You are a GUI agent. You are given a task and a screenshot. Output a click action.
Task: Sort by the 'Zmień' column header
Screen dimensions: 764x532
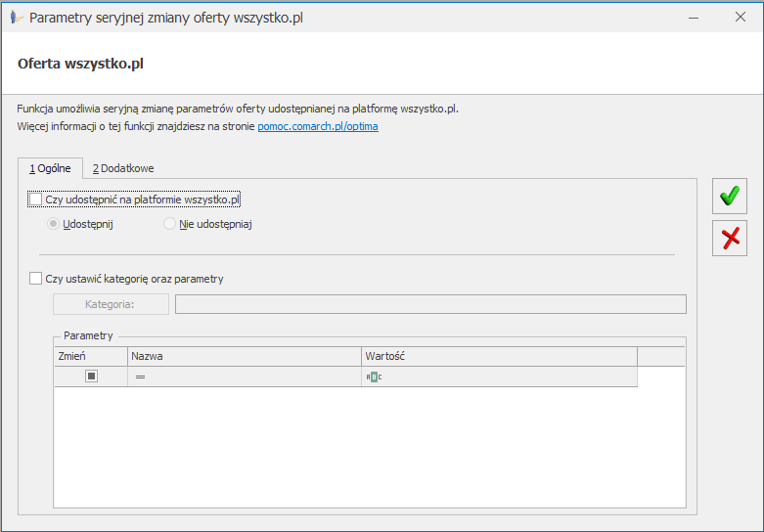(x=91, y=356)
